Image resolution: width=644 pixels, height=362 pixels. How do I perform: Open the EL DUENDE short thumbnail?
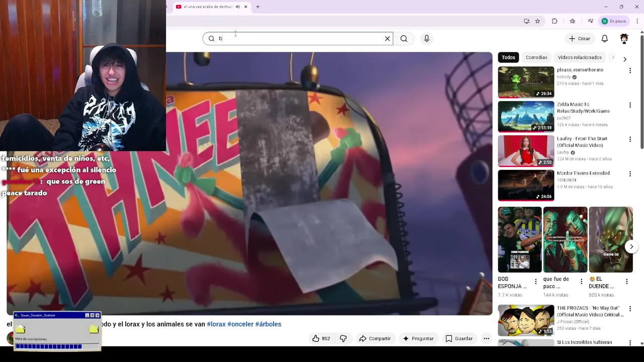coord(611,239)
